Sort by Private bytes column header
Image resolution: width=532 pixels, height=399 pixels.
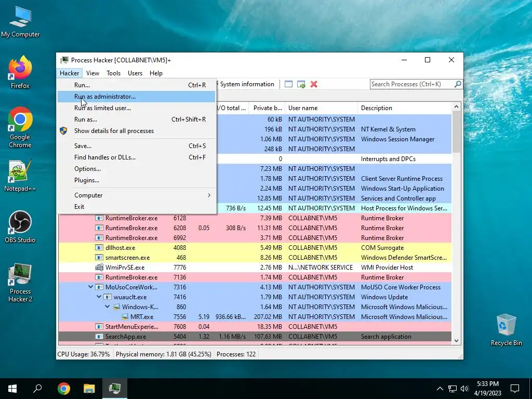[x=267, y=108]
